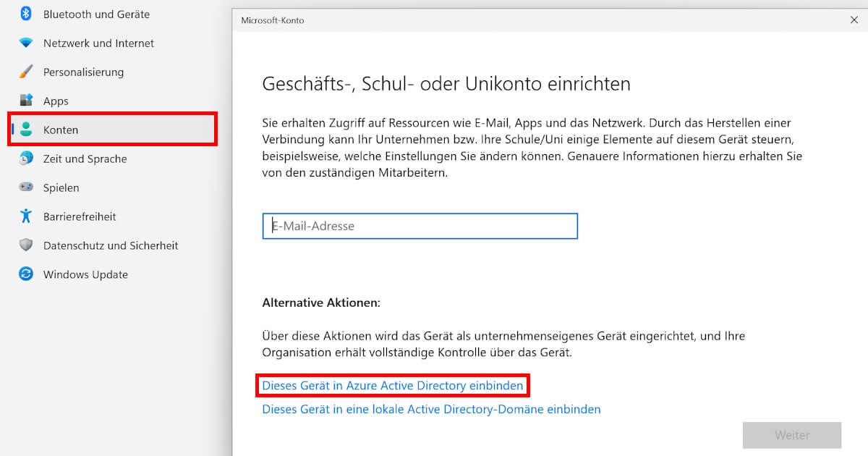Close the Microsoft-Konto dialog

tap(854, 20)
